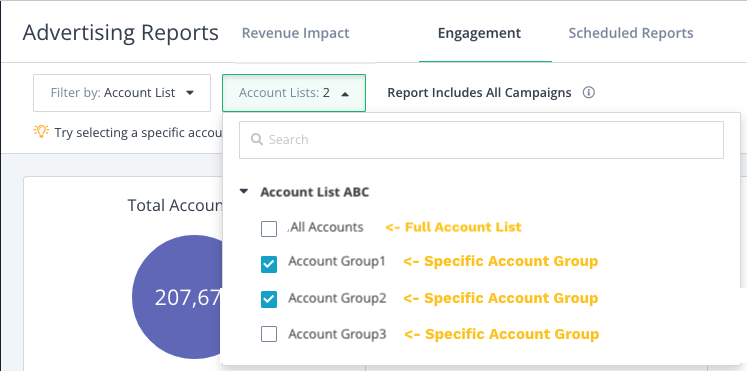This screenshot has width=747, height=371.
Task: Open the Scheduled Reports tab
Action: [631, 33]
